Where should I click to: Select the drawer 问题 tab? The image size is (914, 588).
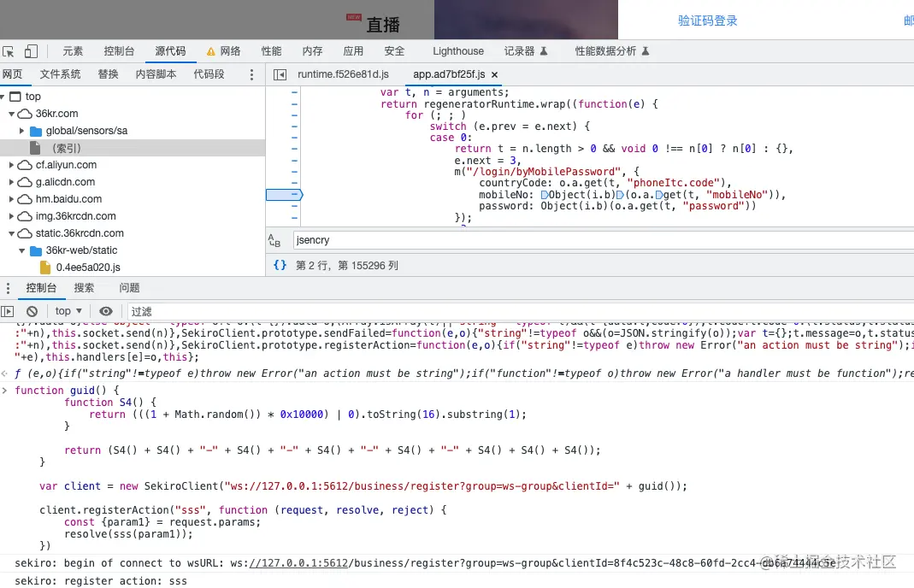point(129,288)
